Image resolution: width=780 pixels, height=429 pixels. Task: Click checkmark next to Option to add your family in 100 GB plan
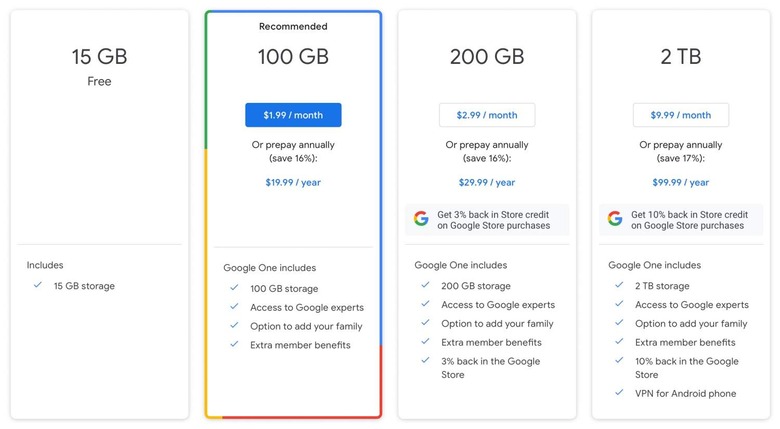pos(234,326)
